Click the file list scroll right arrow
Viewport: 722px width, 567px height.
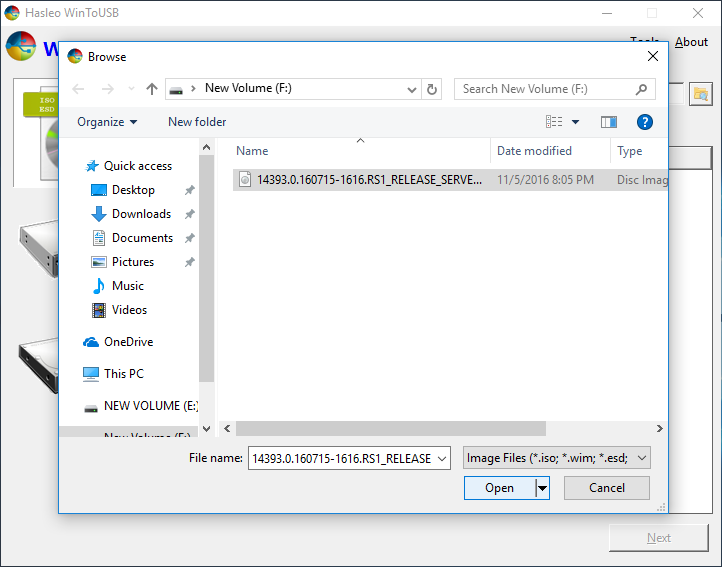click(659, 428)
